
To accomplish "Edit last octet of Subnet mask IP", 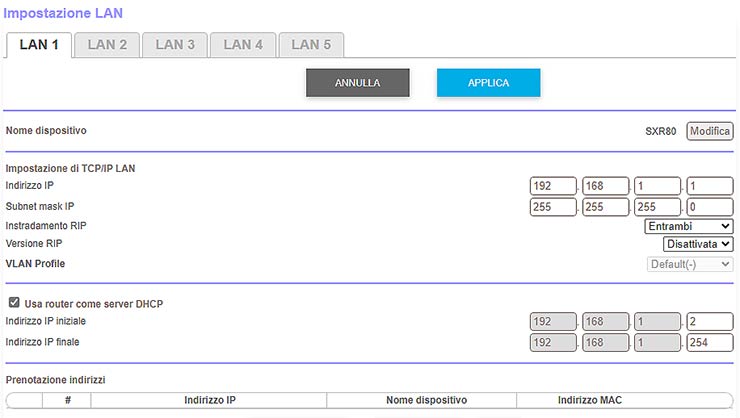I will [710, 207].
